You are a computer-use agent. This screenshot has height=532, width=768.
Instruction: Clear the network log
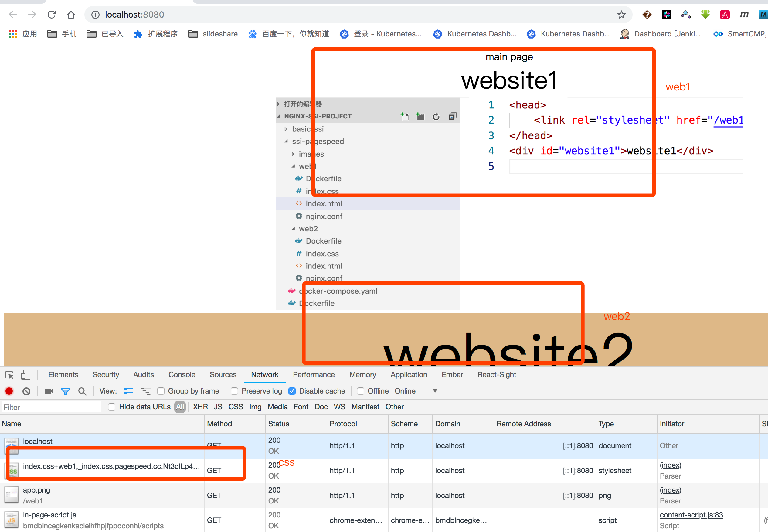click(26, 391)
